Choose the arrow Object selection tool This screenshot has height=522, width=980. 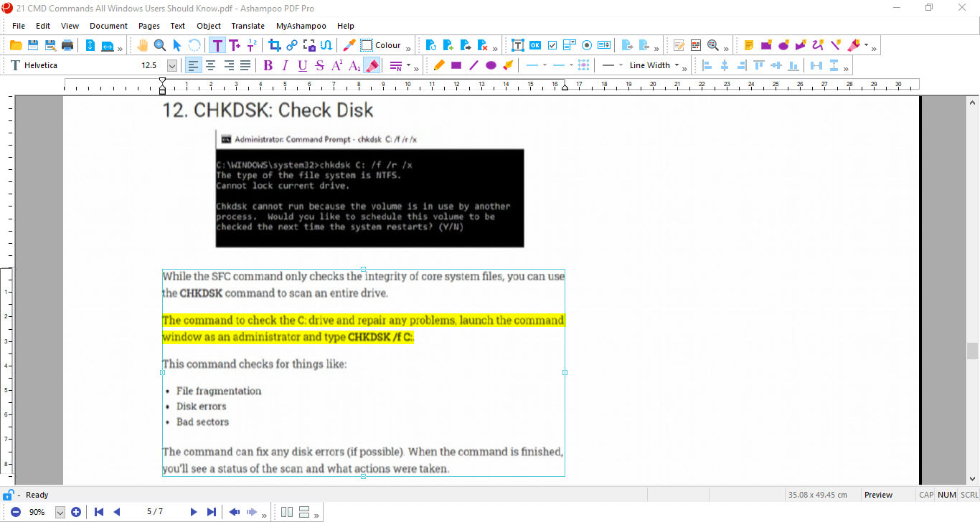pos(177,45)
